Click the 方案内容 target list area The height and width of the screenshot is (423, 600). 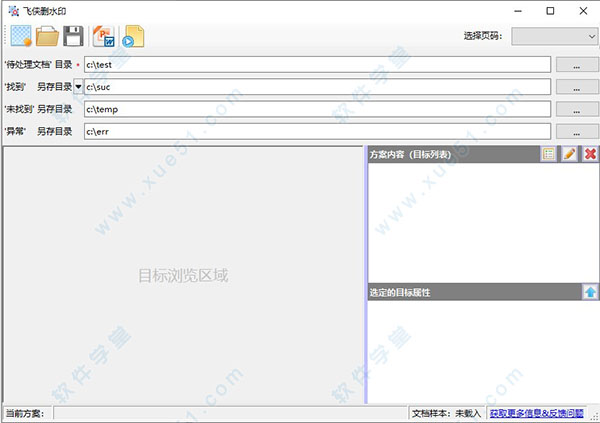[483, 223]
